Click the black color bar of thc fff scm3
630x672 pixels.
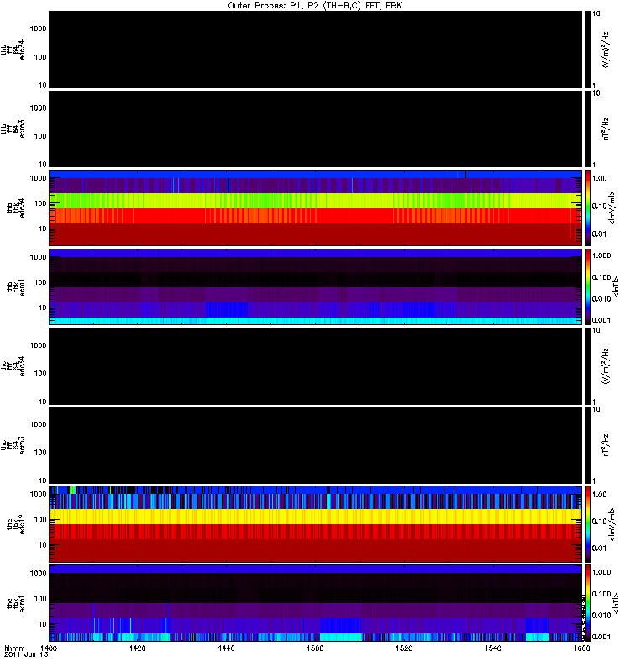588,445
